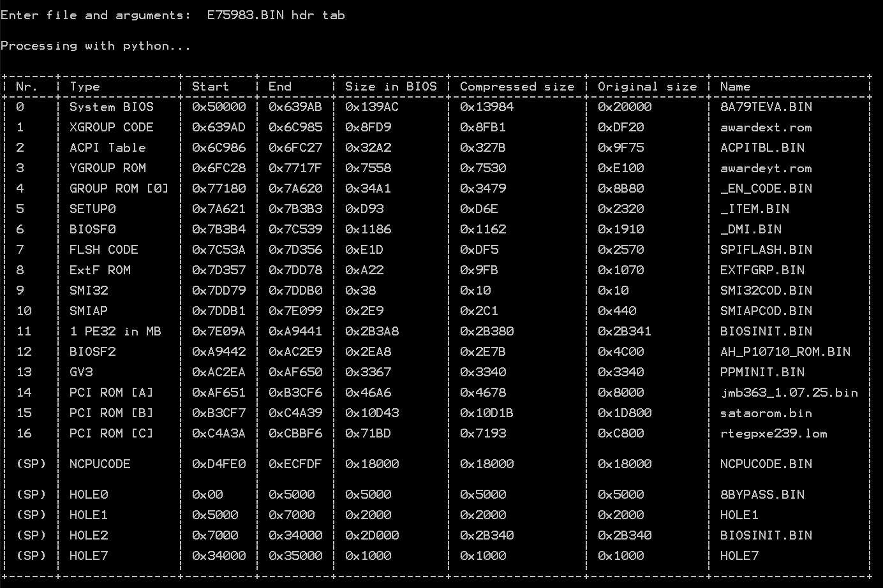This screenshot has height=588, width=883.
Task: Click the 'HOLE2' type cell
Action: pos(89,536)
